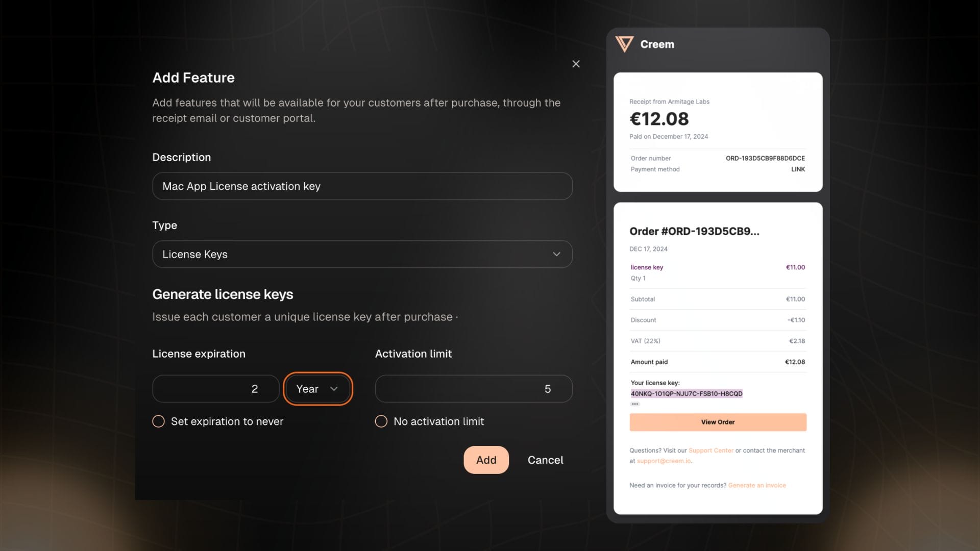Click the license expiration number field

[215, 389]
